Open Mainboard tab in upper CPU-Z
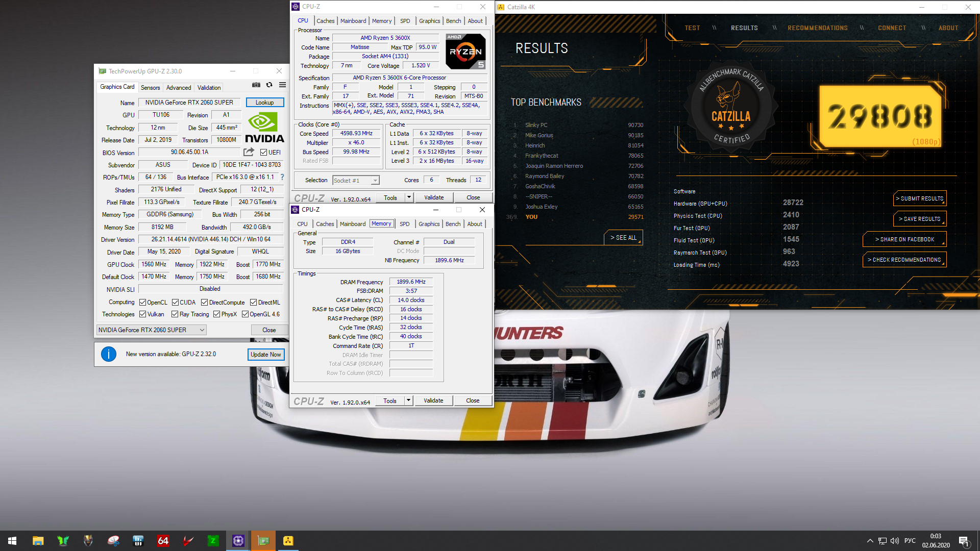The image size is (980, 551). click(353, 21)
